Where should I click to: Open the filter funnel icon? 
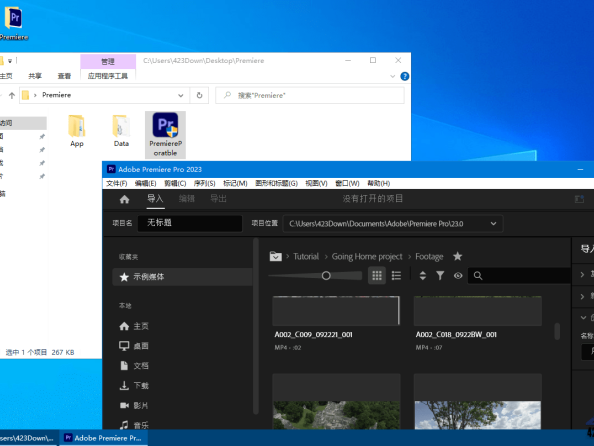point(440,275)
